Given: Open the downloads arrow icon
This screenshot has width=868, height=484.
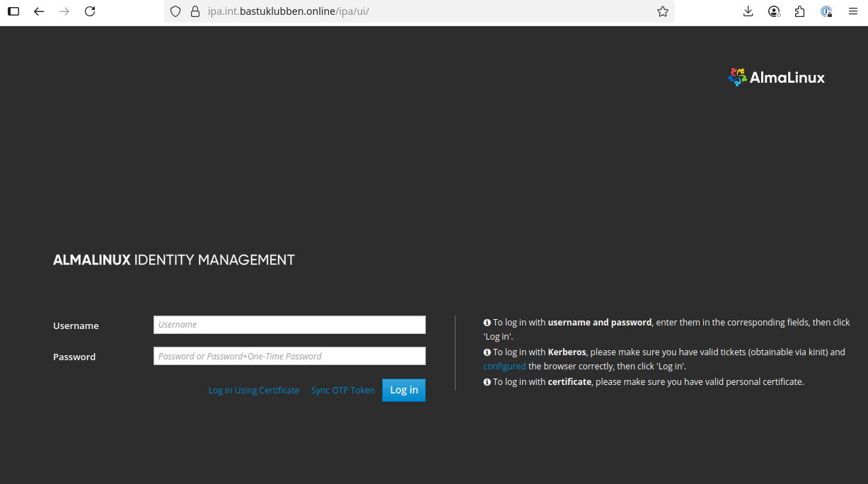Looking at the screenshot, I should point(748,11).
